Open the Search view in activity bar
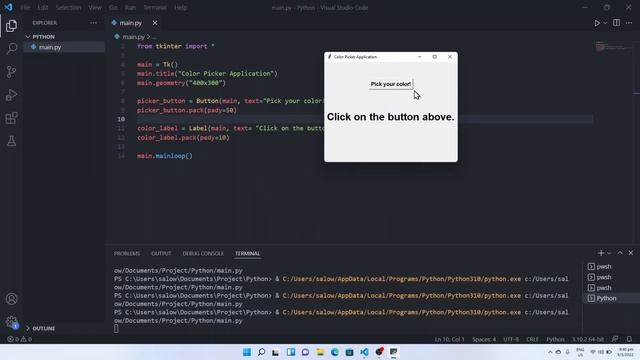Image resolution: width=640 pixels, height=360 pixels. click(11, 49)
